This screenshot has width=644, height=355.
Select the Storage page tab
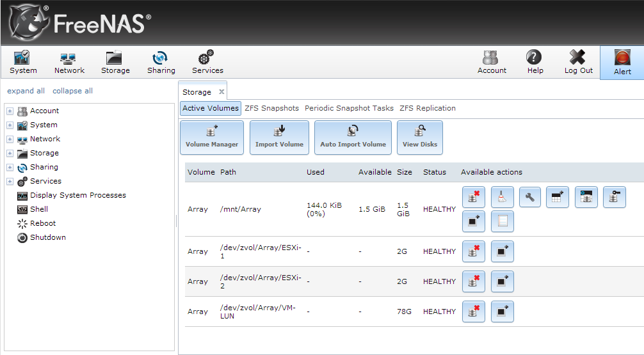tap(197, 92)
